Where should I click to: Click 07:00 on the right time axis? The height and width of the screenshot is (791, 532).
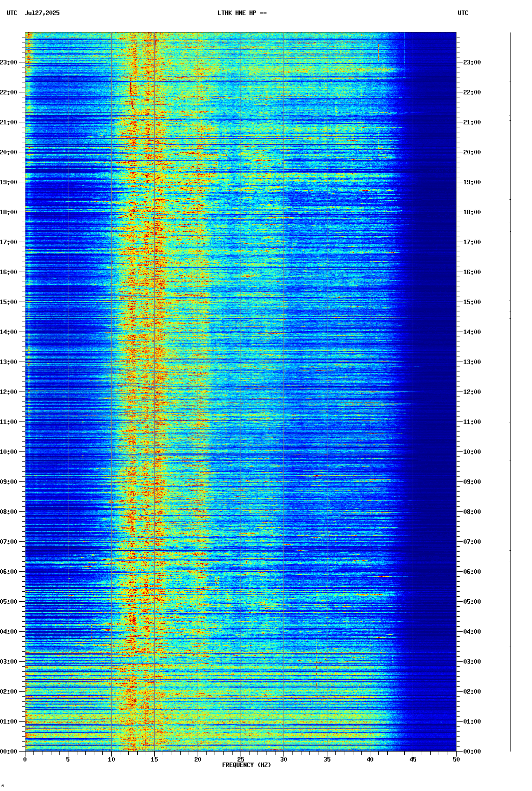point(472,542)
